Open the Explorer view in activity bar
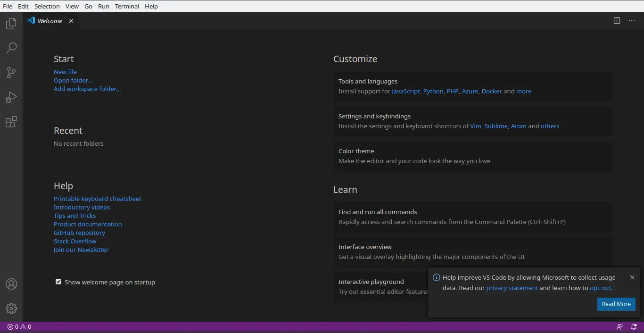This screenshot has height=333, width=644. pos(11,23)
